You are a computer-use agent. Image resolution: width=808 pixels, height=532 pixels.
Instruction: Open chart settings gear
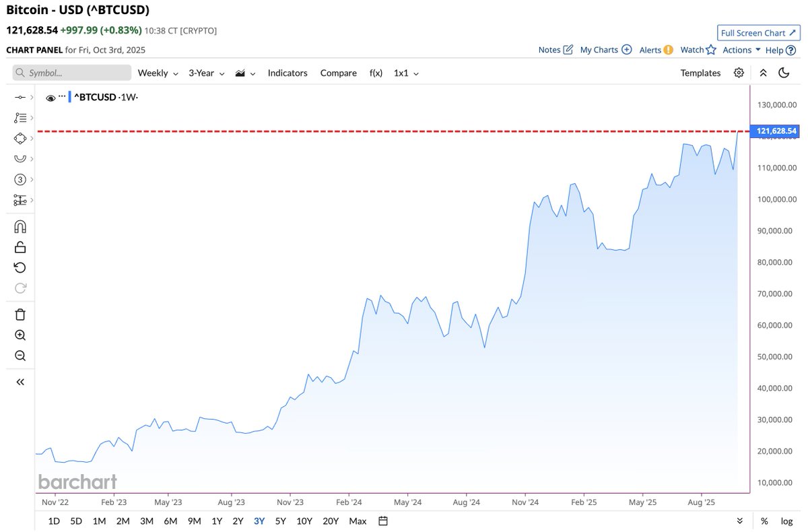[x=739, y=73]
